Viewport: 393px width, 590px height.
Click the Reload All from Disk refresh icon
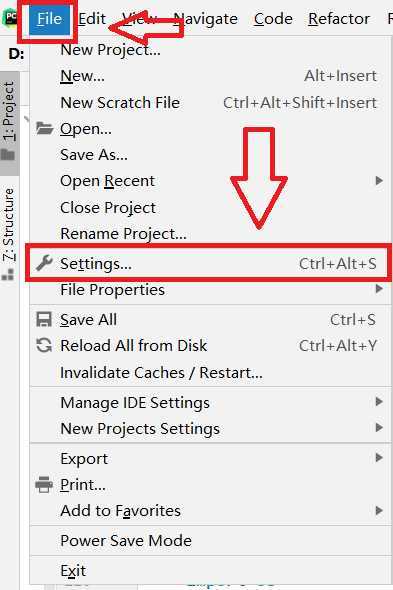(x=44, y=345)
